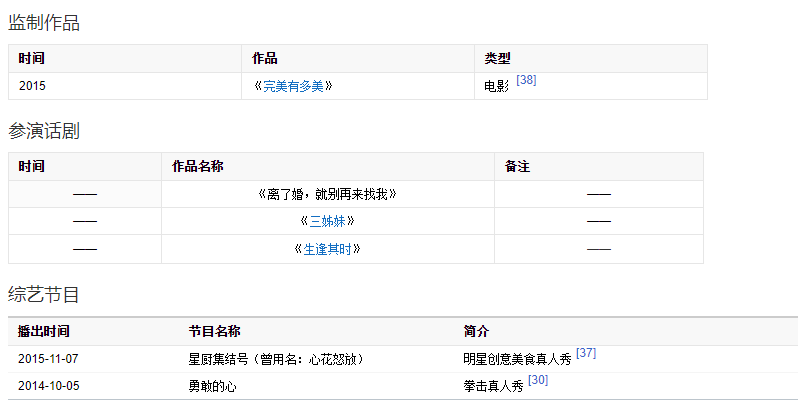This screenshot has height=413, width=811.
Task: Open the 完美有多美 movie link
Action: point(293,87)
